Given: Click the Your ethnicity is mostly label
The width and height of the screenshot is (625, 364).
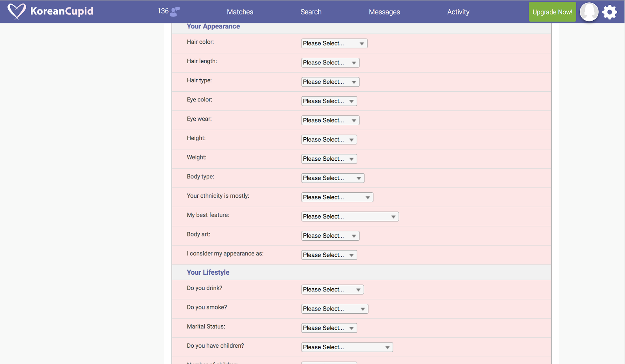Looking at the screenshot, I should pos(218,196).
